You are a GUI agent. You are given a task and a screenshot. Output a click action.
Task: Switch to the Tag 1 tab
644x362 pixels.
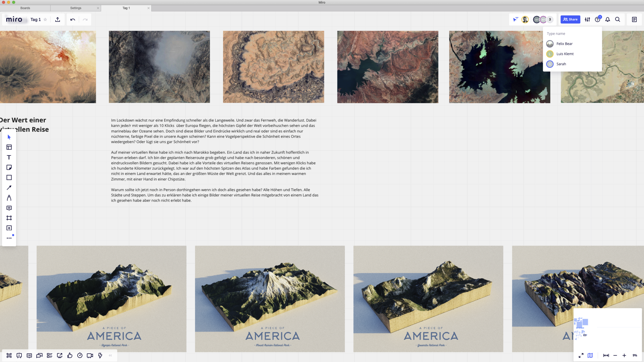126,8
